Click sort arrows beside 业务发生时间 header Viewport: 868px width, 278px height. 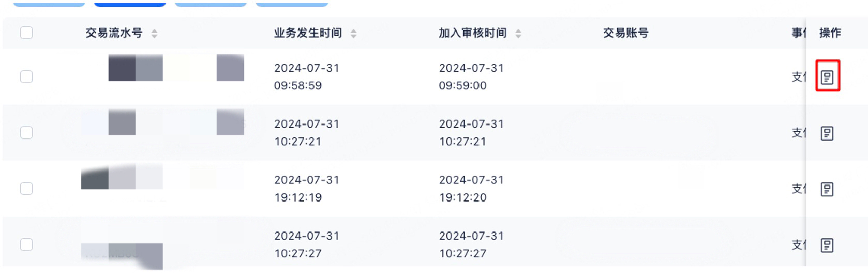pos(353,34)
